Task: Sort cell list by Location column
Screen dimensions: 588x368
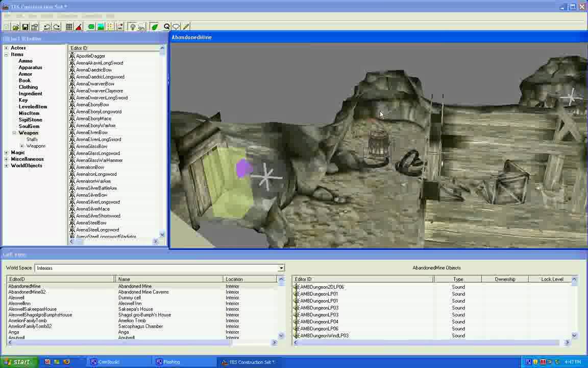Action: pyautogui.click(x=250, y=279)
